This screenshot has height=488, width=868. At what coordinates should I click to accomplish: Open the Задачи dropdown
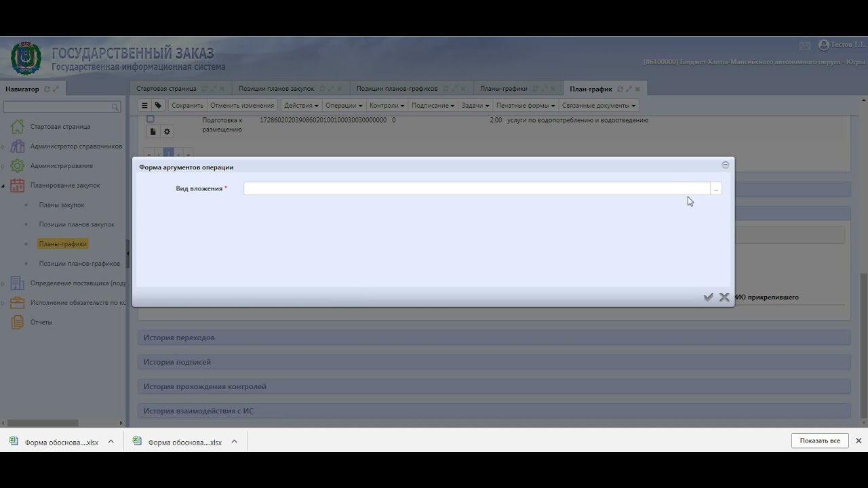click(x=475, y=105)
